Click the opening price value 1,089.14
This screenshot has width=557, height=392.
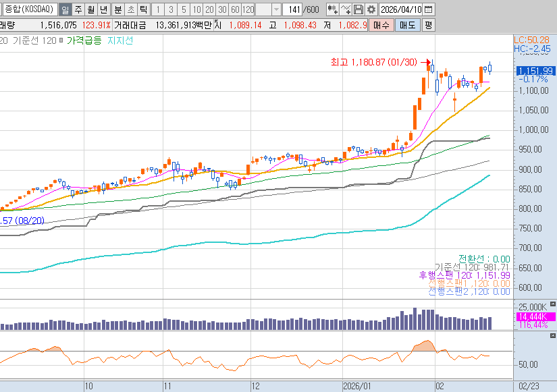click(x=245, y=25)
